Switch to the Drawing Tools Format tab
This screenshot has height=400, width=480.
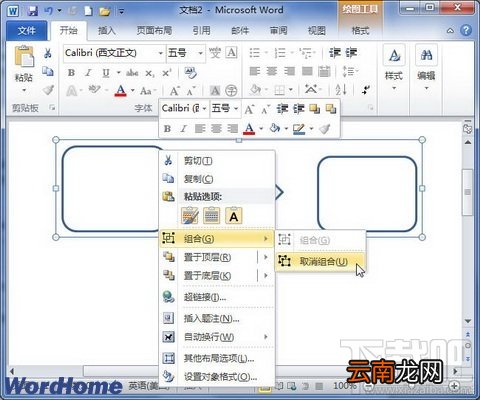point(360,31)
